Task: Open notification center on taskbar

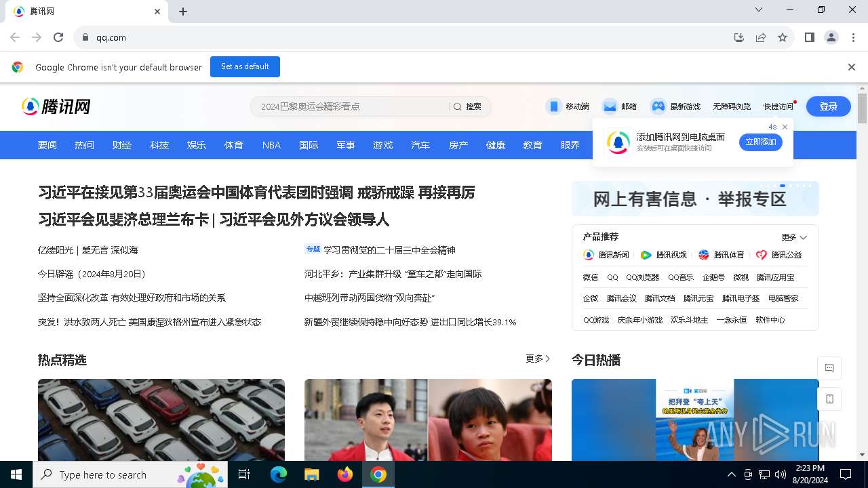Action: pos(846,474)
